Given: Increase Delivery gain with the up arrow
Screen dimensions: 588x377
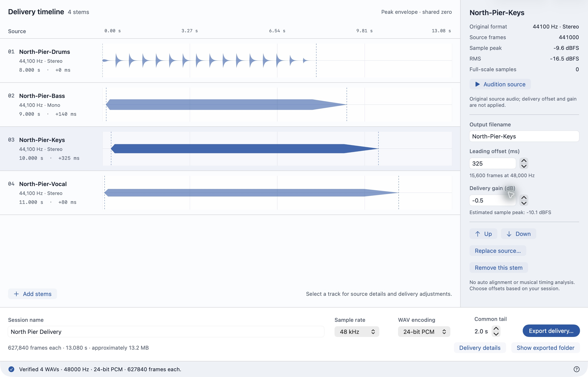Looking at the screenshot, I should tap(524, 198).
